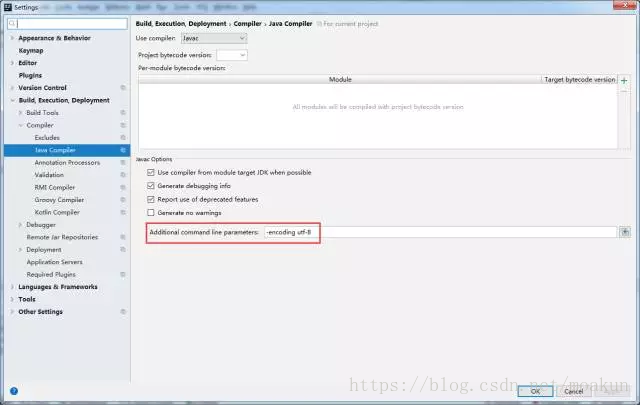
Task: Expand the Build Tools node
Action: [x=20, y=113]
